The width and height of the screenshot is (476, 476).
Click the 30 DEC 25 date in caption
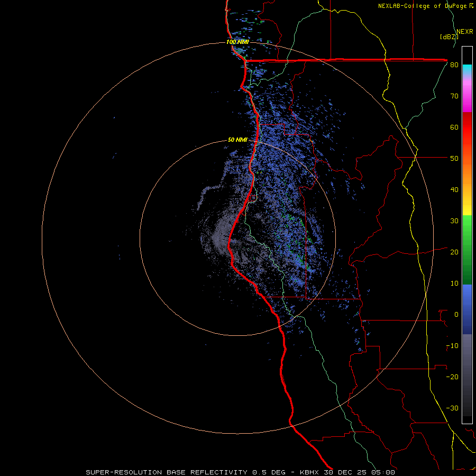347,472
